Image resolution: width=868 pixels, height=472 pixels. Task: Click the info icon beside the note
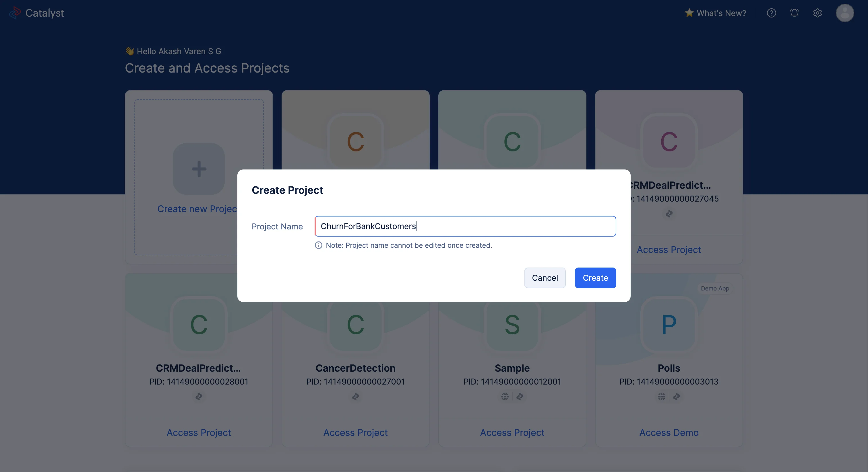[x=318, y=245]
